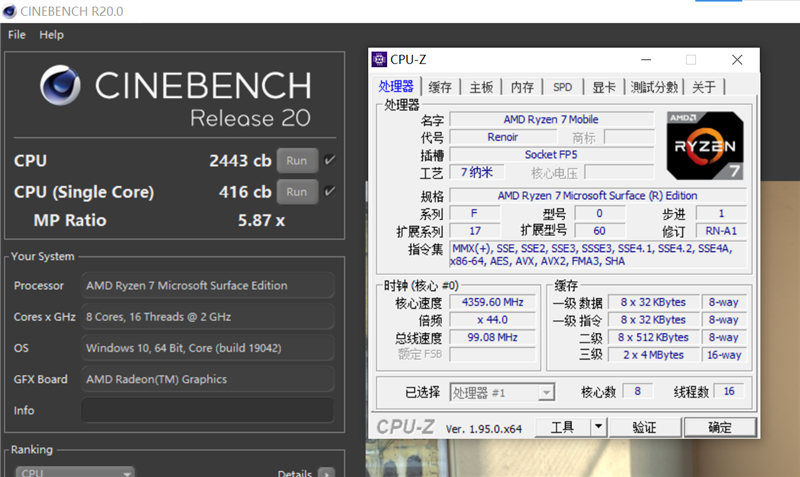Click the '2443 cb' CPU score

240,161
